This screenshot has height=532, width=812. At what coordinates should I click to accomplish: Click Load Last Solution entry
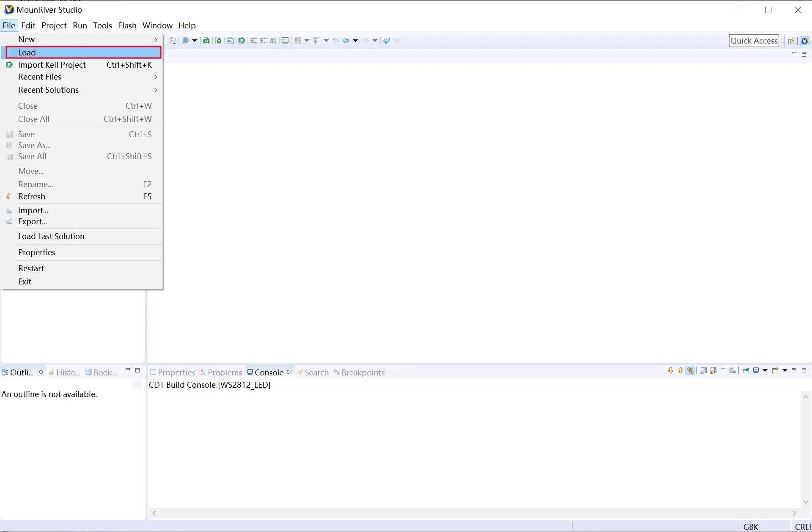pos(51,236)
